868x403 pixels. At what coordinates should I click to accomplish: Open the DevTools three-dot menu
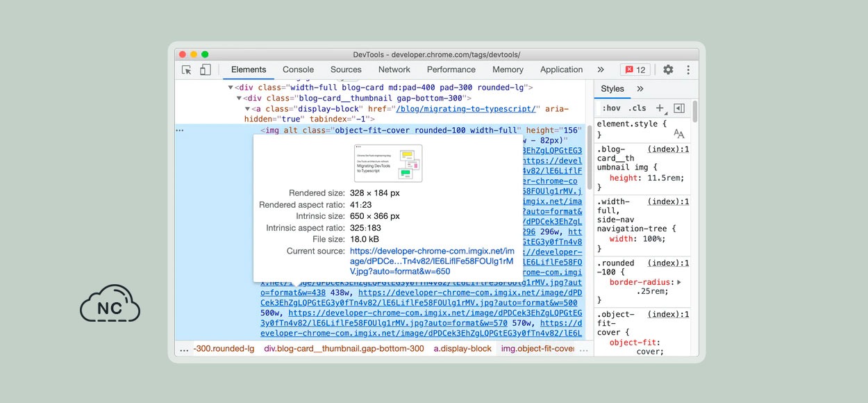coord(688,69)
